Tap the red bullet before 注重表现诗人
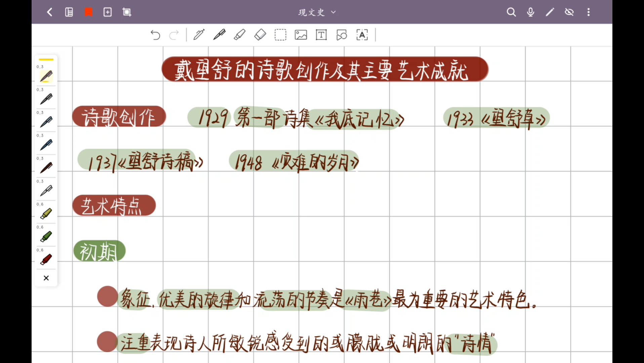Viewport: 644px width, 363px height. (x=107, y=341)
